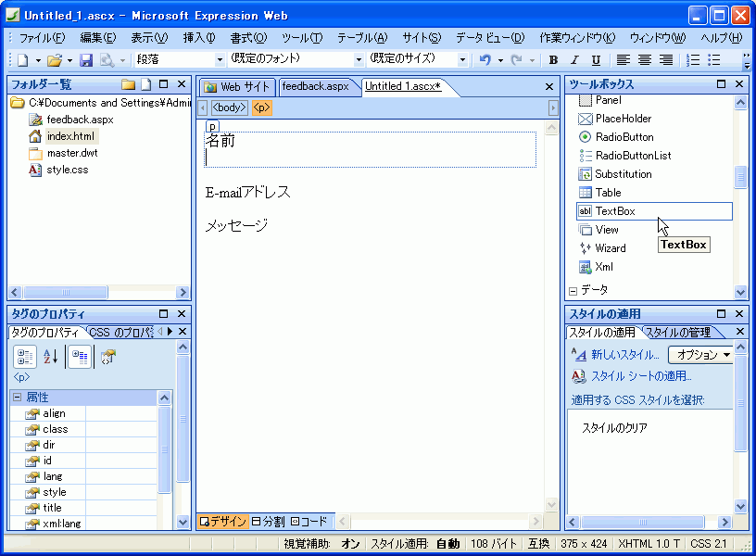Screen dimensions: 756x556
Task: Open the 段落 paragraph style dropdown
Action: click(220, 60)
